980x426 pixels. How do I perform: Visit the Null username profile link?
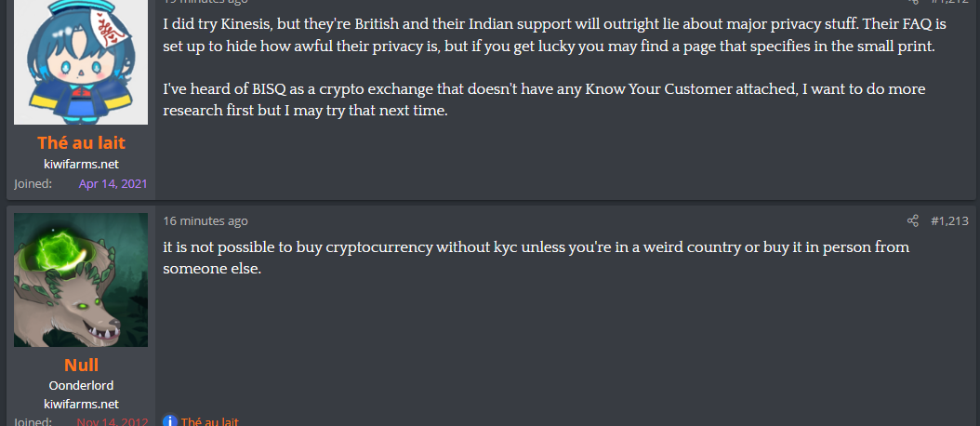(x=81, y=365)
